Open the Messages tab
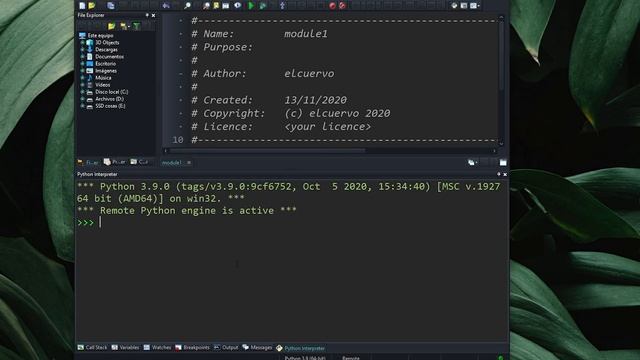 coord(257,348)
